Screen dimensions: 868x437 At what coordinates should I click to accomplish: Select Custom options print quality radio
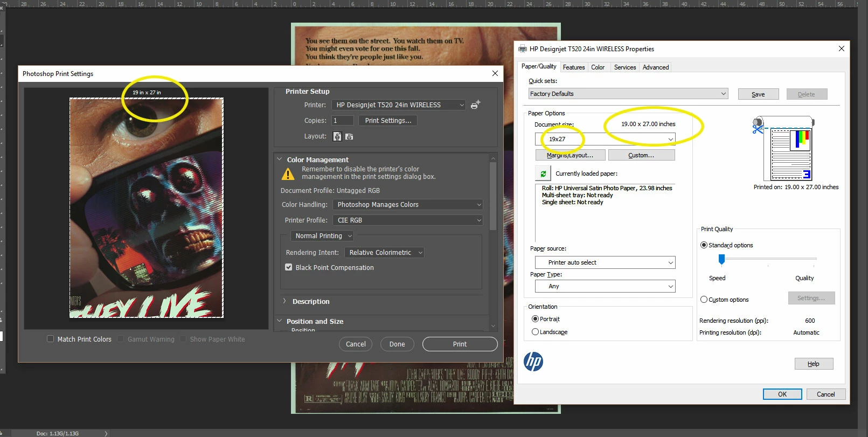704,300
